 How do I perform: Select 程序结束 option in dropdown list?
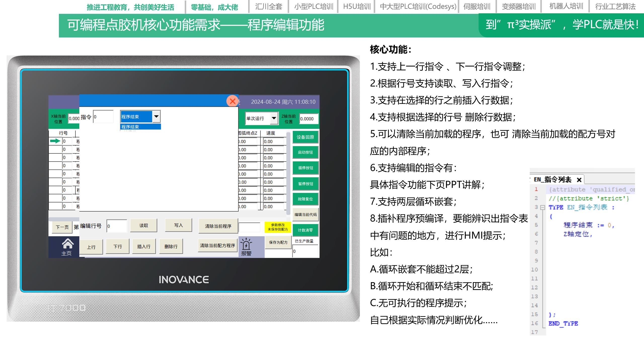pyautogui.click(x=140, y=127)
